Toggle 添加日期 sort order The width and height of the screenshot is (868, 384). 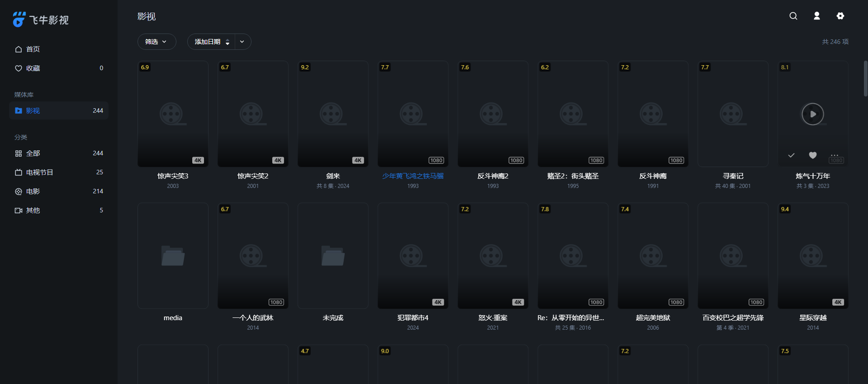tap(212, 42)
